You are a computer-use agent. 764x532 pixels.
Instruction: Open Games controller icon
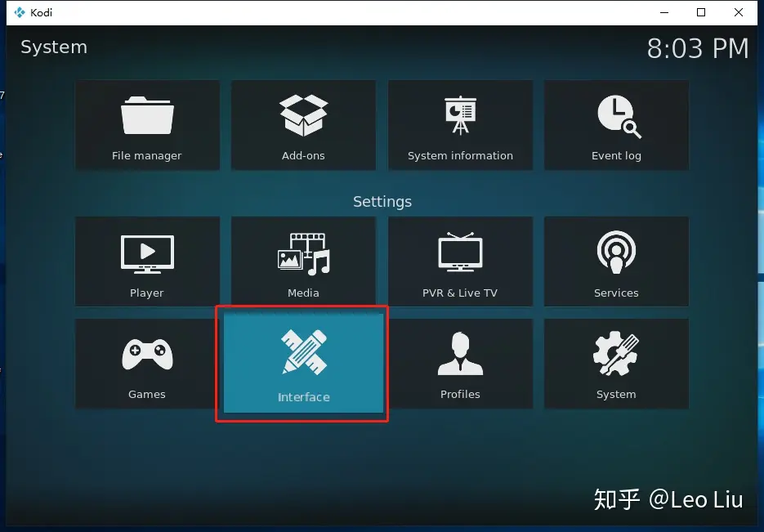coord(147,354)
